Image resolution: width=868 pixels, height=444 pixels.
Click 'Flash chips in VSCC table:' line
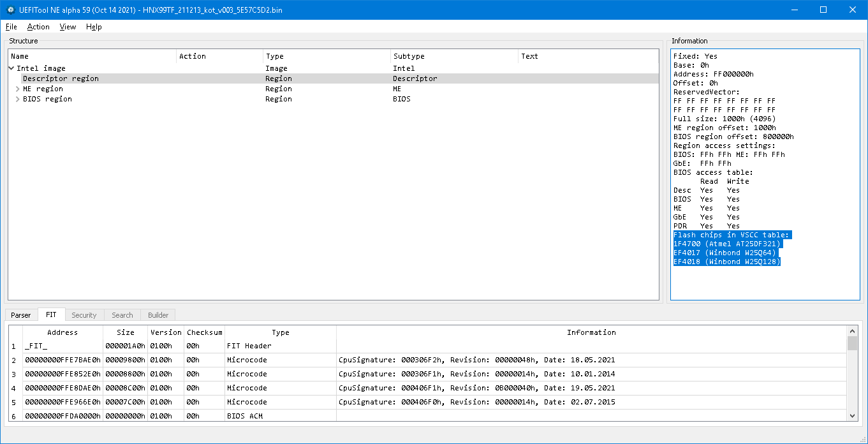[x=732, y=235]
